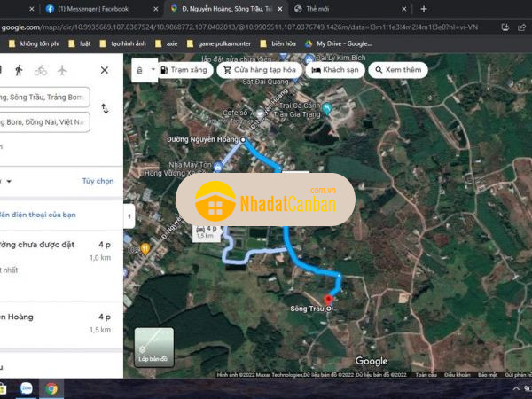
Task: Expand the depart time dropdown arrow
Action: pyautogui.click(x=9, y=180)
